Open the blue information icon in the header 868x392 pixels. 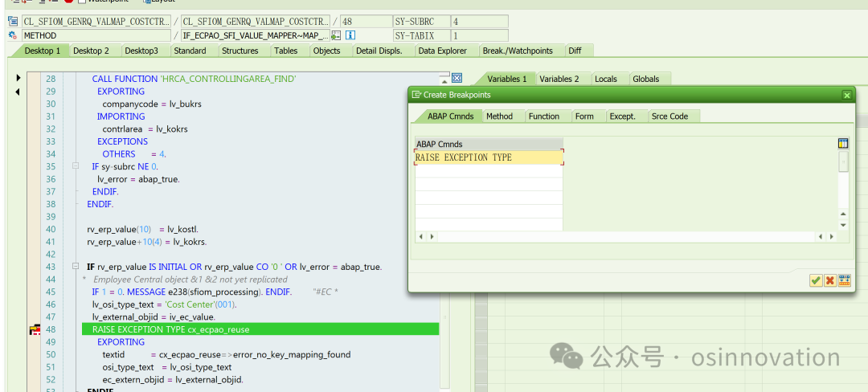[350, 35]
